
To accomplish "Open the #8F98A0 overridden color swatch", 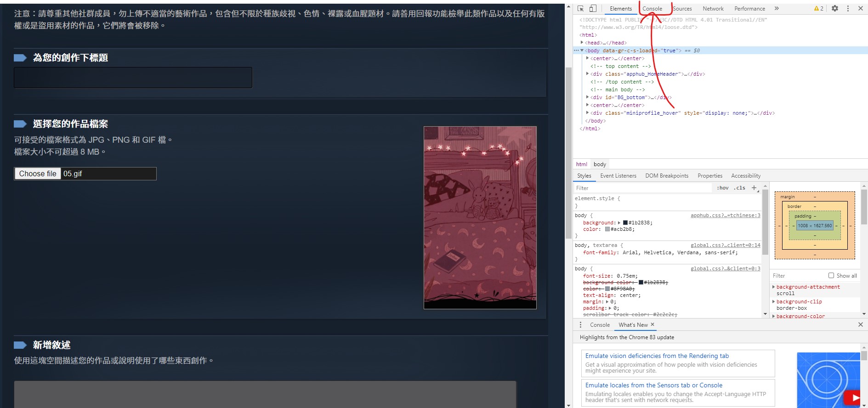I will (607, 289).
